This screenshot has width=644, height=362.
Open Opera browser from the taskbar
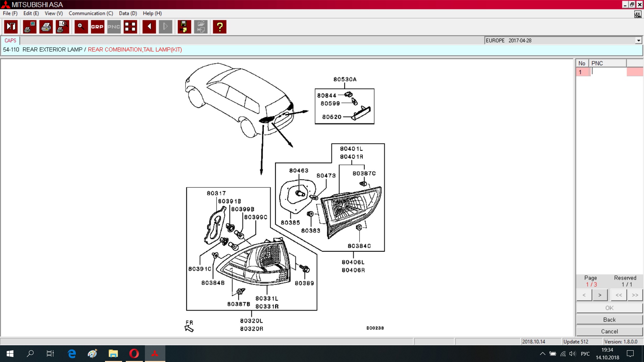(134, 353)
